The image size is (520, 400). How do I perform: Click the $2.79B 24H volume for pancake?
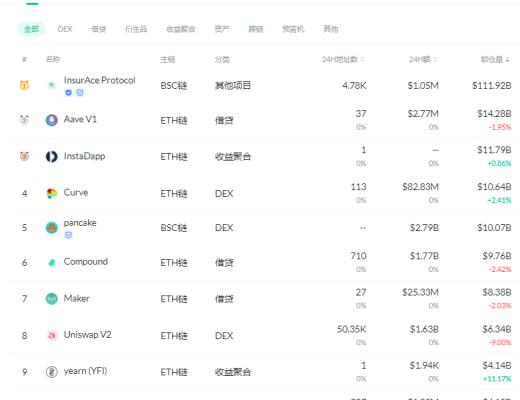tap(424, 228)
